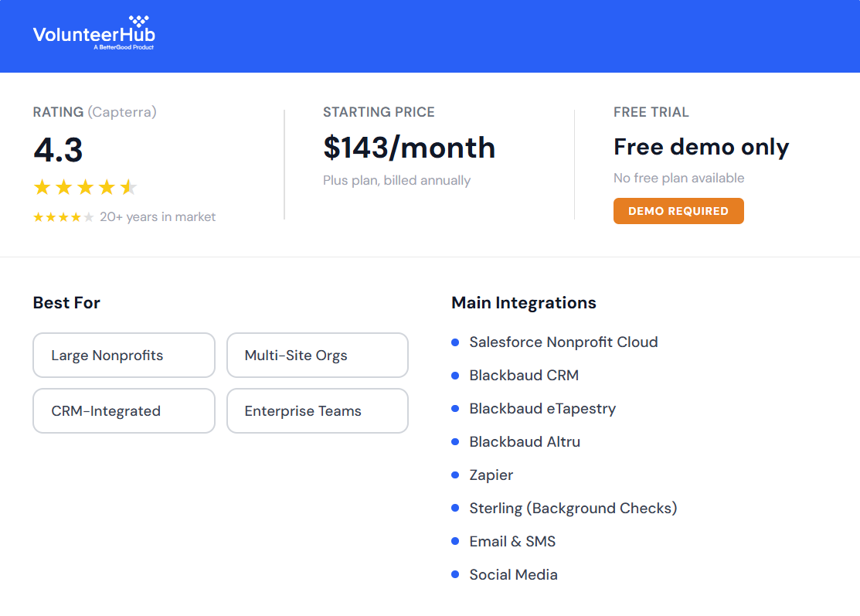The height and width of the screenshot is (616, 860).
Task: Click the bullet icon beside Social Media
Action: [x=454, y=575]
